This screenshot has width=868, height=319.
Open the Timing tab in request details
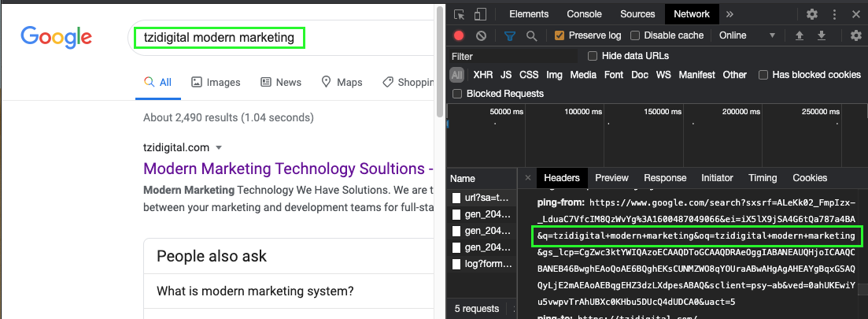(762, 178)
